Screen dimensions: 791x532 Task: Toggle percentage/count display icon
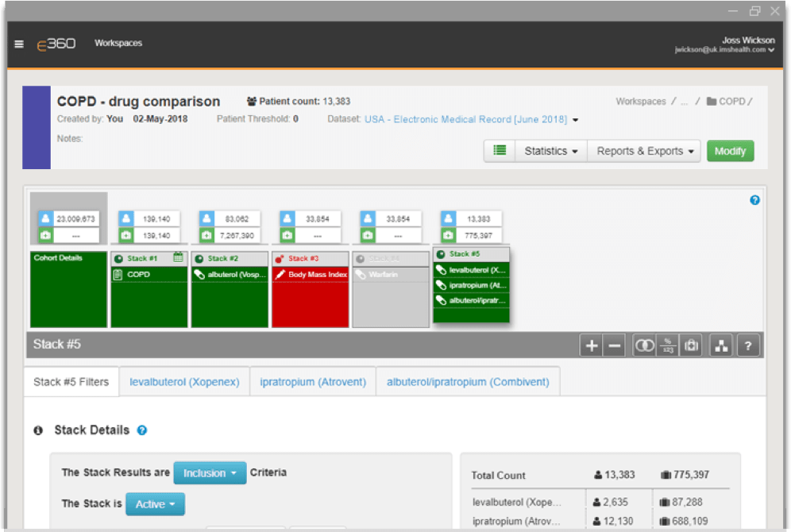[667, 345]
